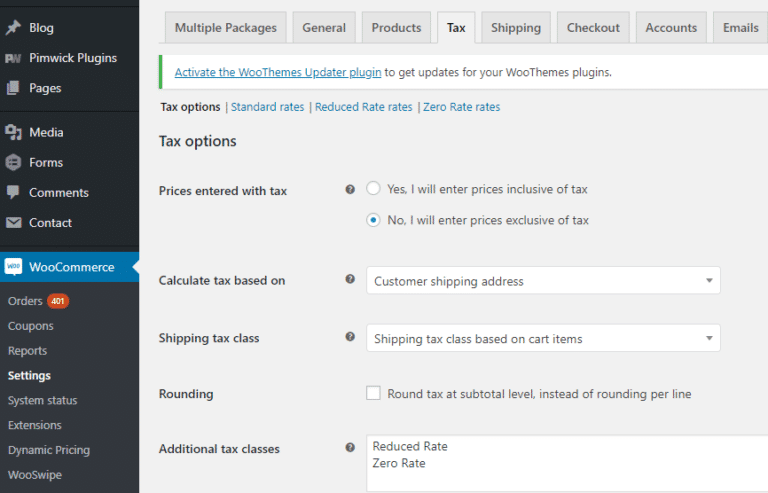Open the Reduced Rate rates link

tap(363, 107)
